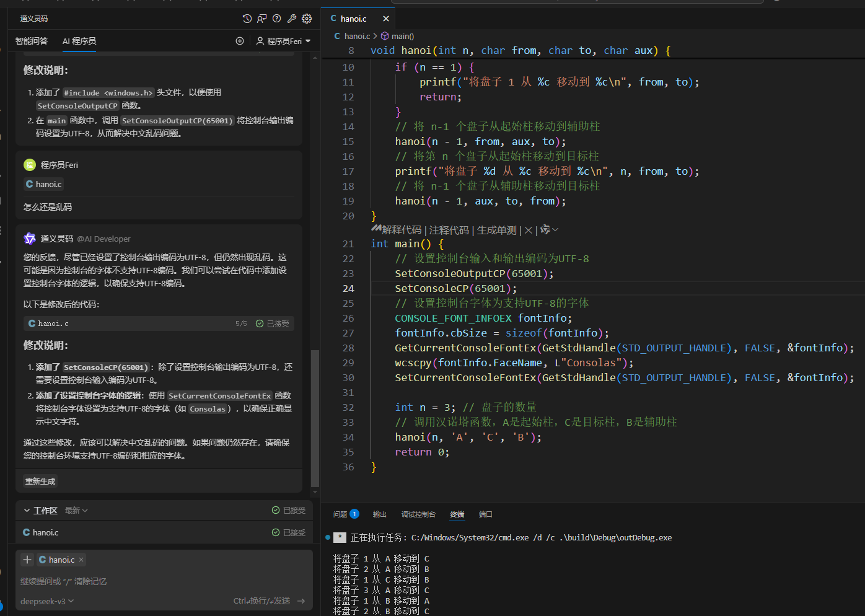The image size is (865, 616).
Task: Collapse the 工作区 section chevron
Action: coord(27,511)
